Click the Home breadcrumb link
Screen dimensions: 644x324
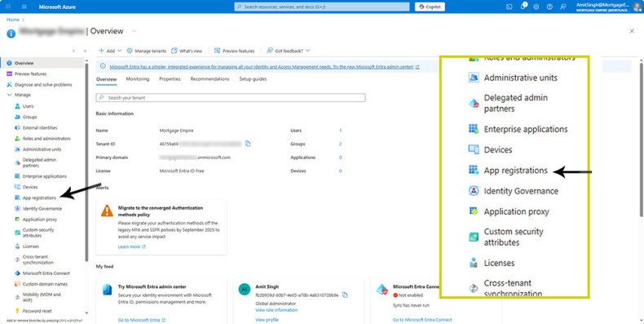pyautogui.click(x=13, y=20)
